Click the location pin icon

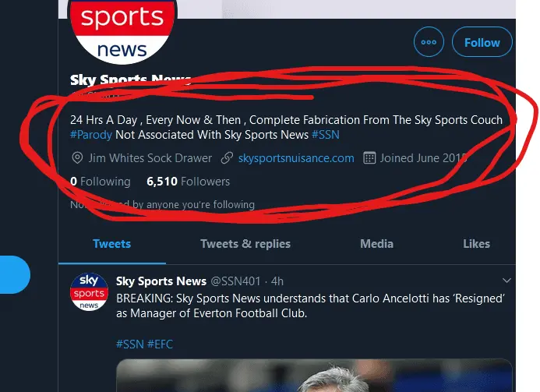point(77,158)
